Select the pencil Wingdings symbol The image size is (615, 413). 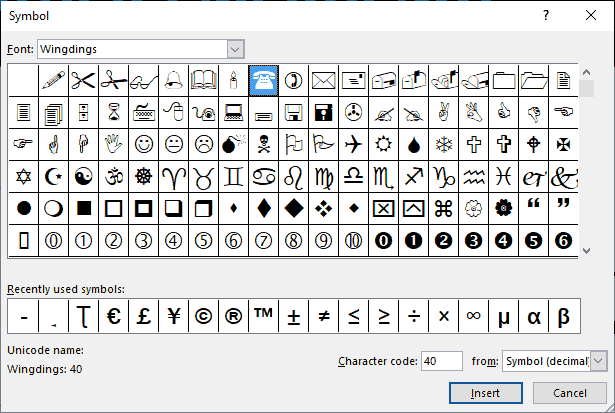pyautogui.click(x=53, y=80)
